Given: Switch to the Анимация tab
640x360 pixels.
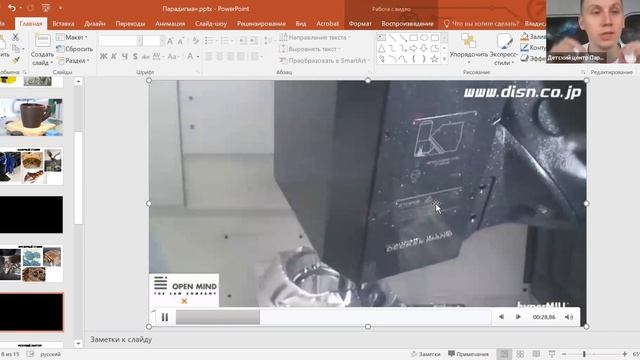Looking at the screenshot, I should tap(170, 24).
